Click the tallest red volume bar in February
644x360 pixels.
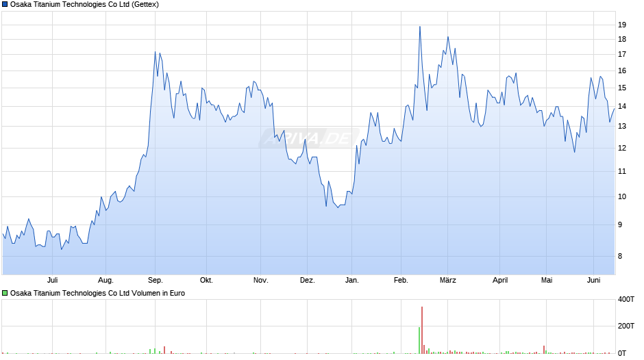coord(422,330)
